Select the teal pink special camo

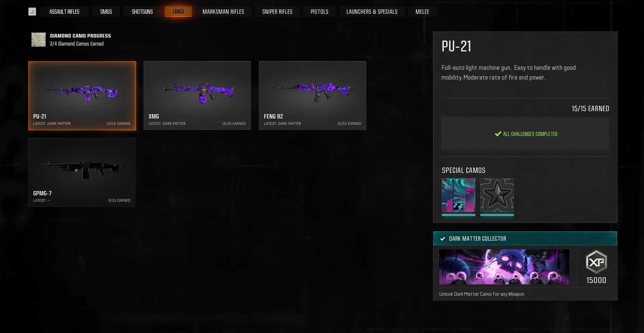tap(458, 195)
